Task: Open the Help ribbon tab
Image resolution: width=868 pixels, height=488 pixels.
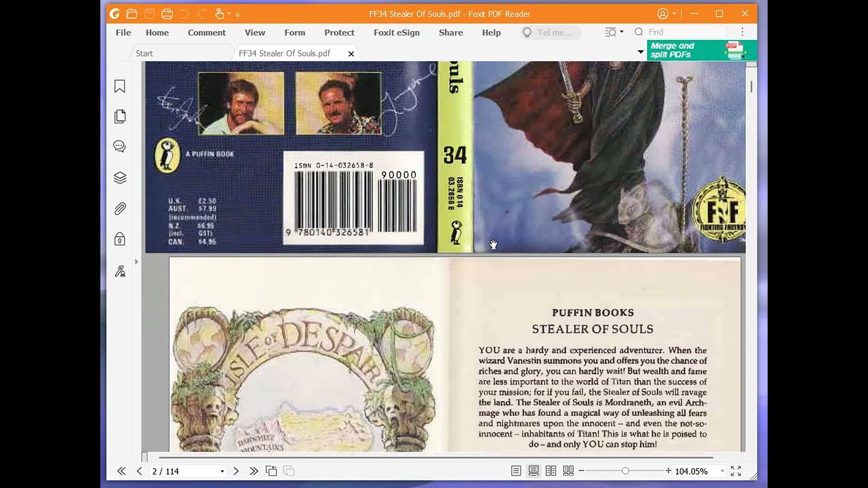Action: point(492,33)
